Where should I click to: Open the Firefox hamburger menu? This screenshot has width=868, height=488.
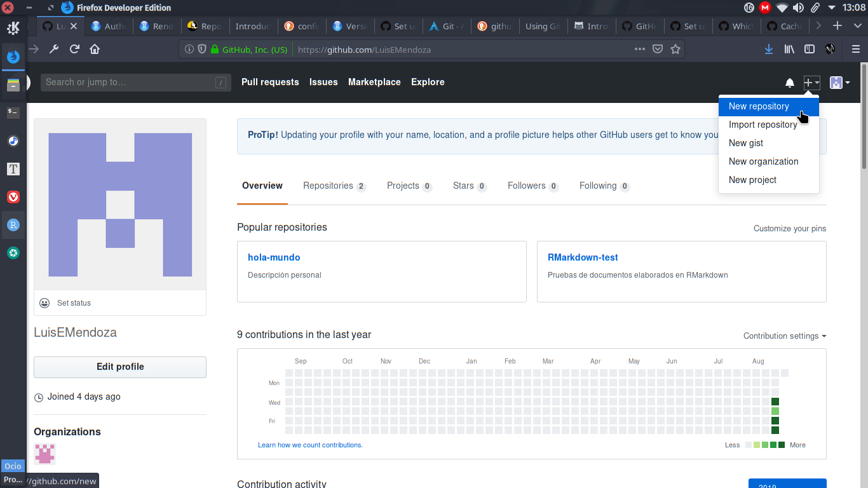[x=855, y=49]
